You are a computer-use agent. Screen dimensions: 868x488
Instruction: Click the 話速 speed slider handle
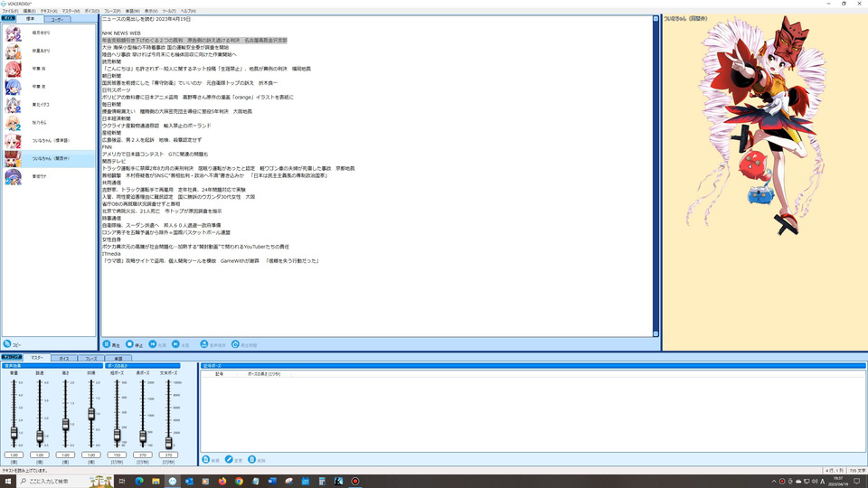[39, 437]
